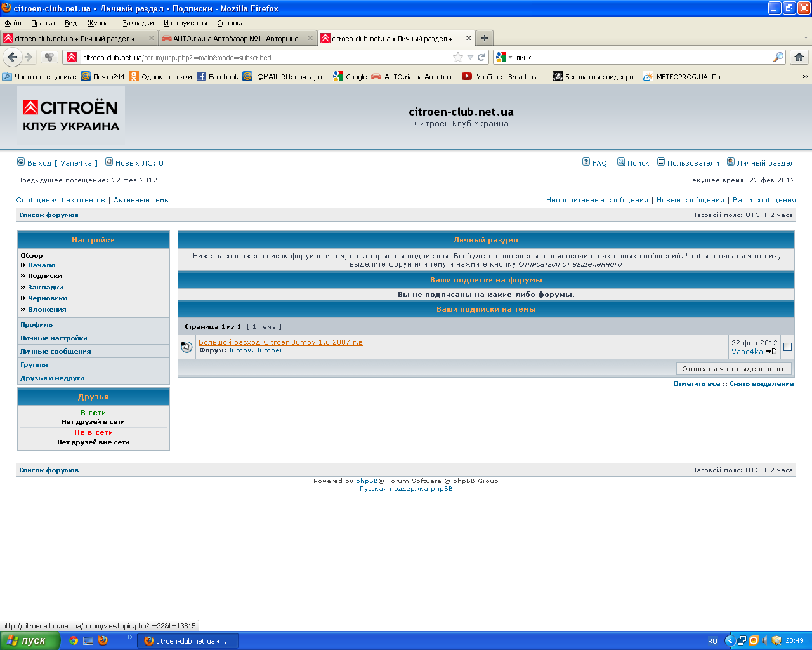
Task: Expand the bookmarks toolbar overflow chevron
Action: coord(805,76)
